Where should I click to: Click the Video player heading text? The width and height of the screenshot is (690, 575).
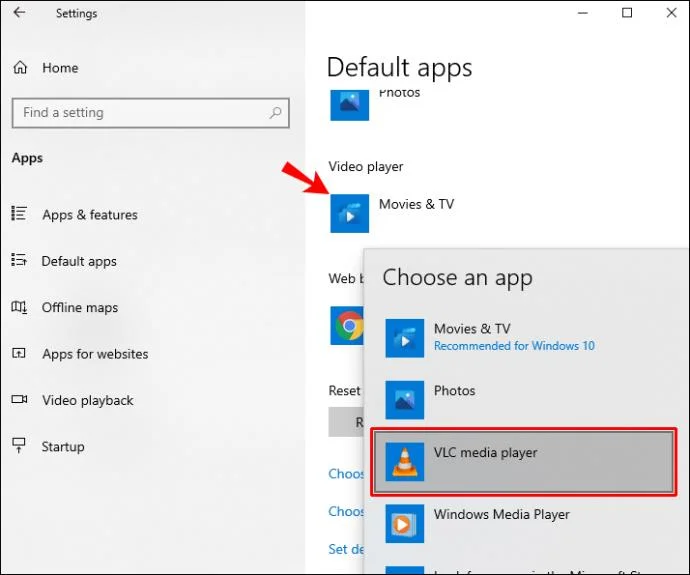(x=366, y=166)
